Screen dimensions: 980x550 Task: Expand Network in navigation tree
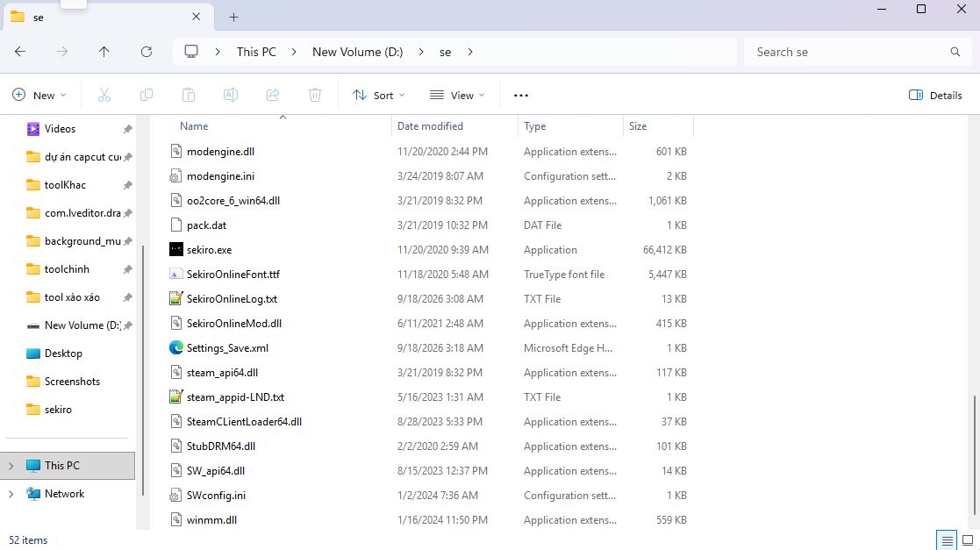point(11,494)
